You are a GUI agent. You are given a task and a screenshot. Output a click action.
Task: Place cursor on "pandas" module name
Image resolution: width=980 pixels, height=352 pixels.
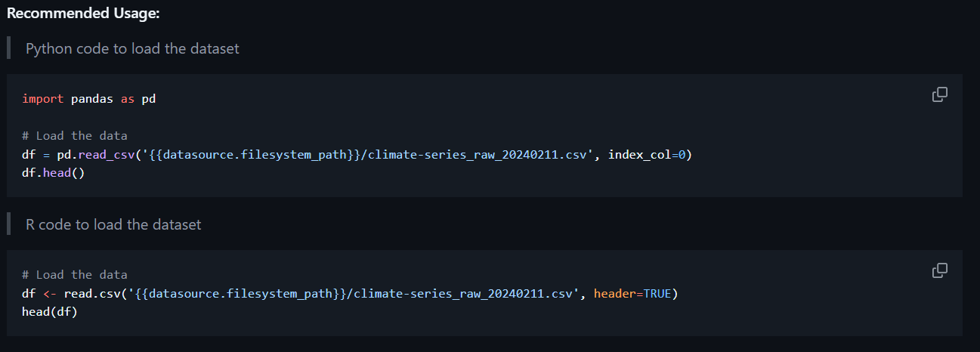92,99
